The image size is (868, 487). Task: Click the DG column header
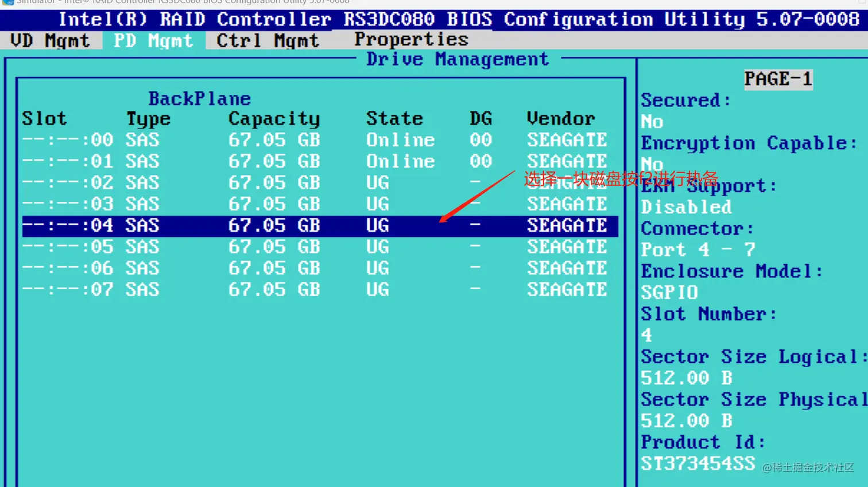tap(481, 119)
